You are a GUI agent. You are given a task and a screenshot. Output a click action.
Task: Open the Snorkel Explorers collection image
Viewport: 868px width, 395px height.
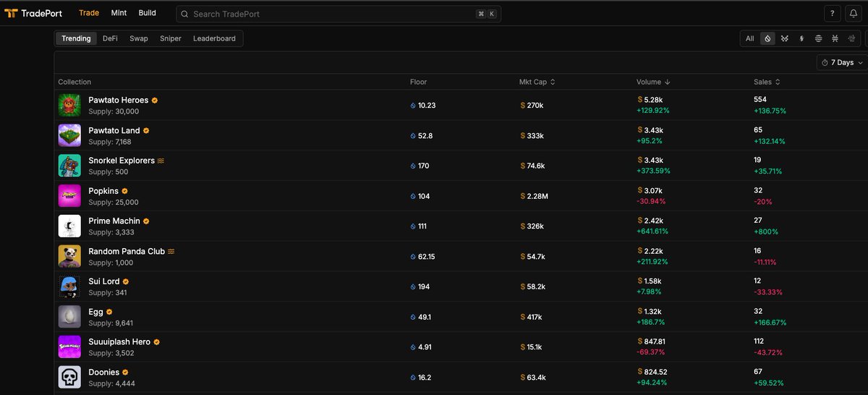pyautogui.click(x=69, y=166)
